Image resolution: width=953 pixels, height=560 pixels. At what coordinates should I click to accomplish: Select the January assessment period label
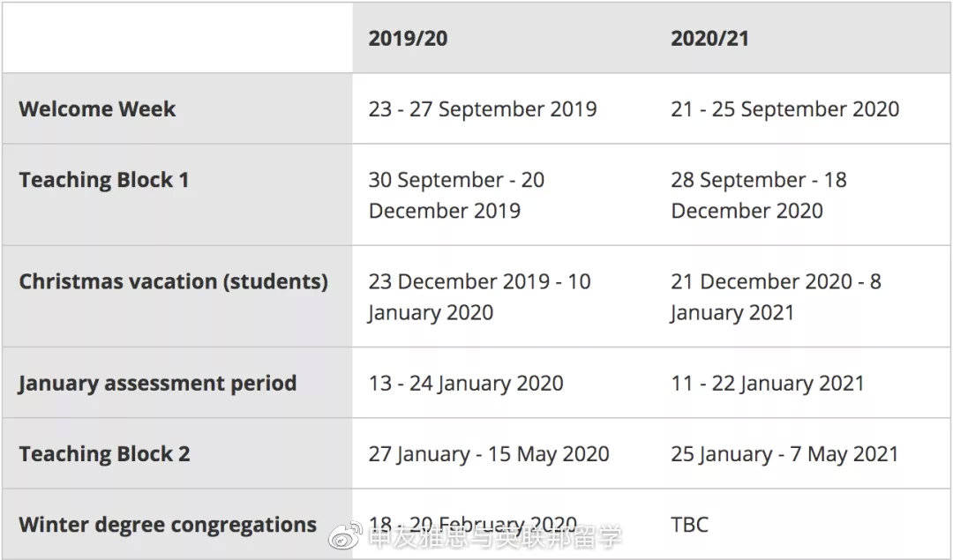157,384
